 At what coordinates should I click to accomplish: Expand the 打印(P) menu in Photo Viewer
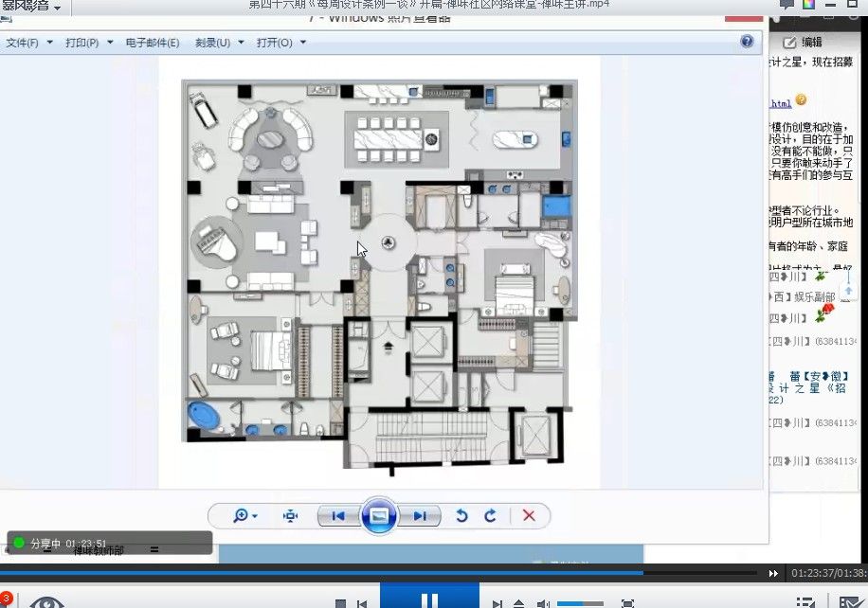[89, 43]
